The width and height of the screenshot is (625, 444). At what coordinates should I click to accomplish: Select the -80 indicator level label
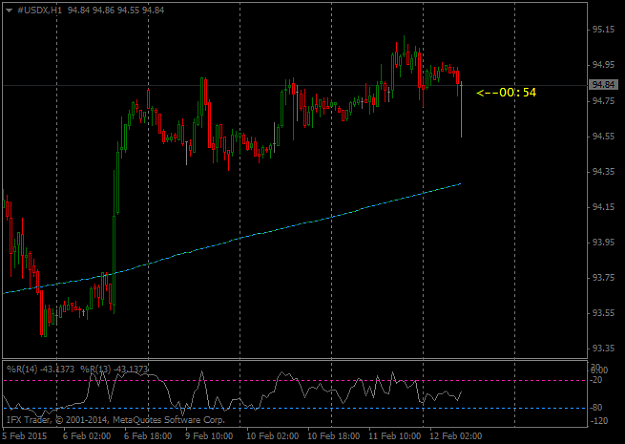coord(597,408)
